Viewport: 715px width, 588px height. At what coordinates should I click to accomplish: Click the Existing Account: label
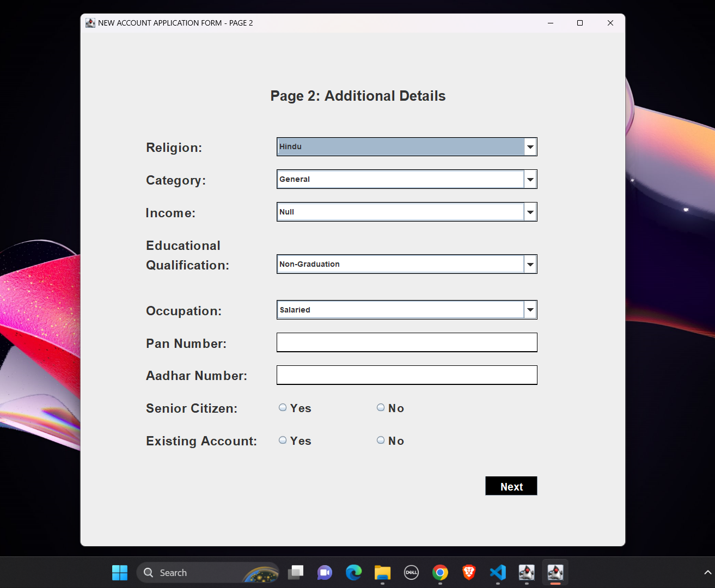(201, 441)
